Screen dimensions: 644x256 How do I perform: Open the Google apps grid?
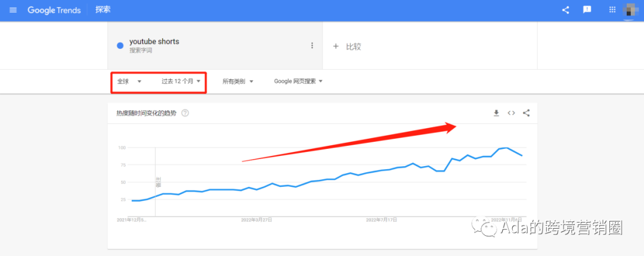pos(612,10)
